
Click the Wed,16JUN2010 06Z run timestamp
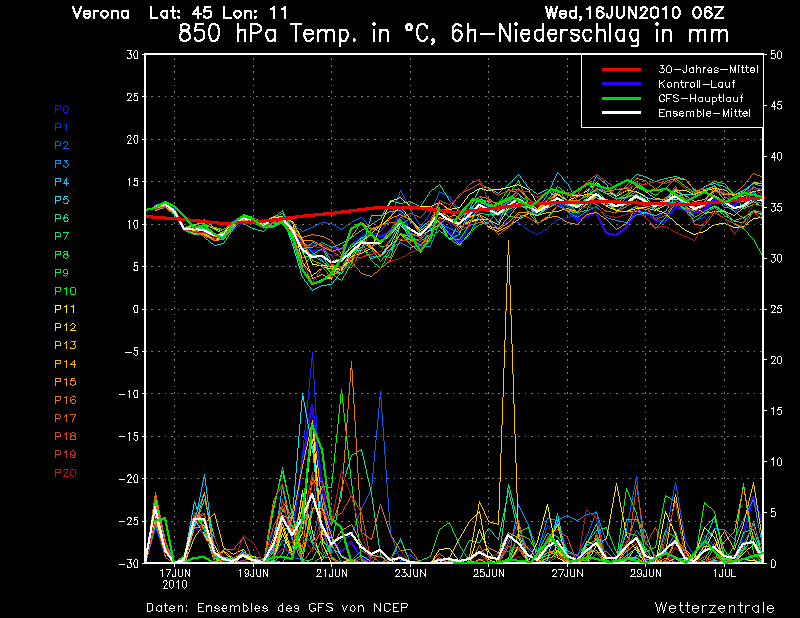click(x=660, y=13)
